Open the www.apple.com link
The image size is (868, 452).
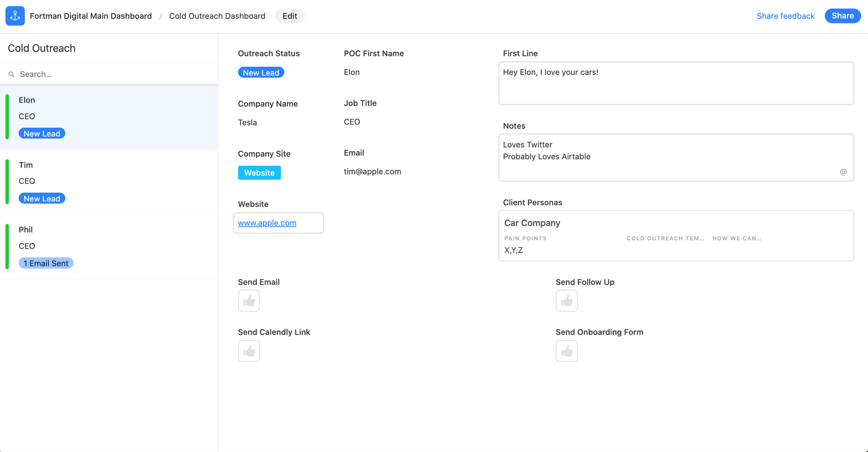(x=267, y=223)
